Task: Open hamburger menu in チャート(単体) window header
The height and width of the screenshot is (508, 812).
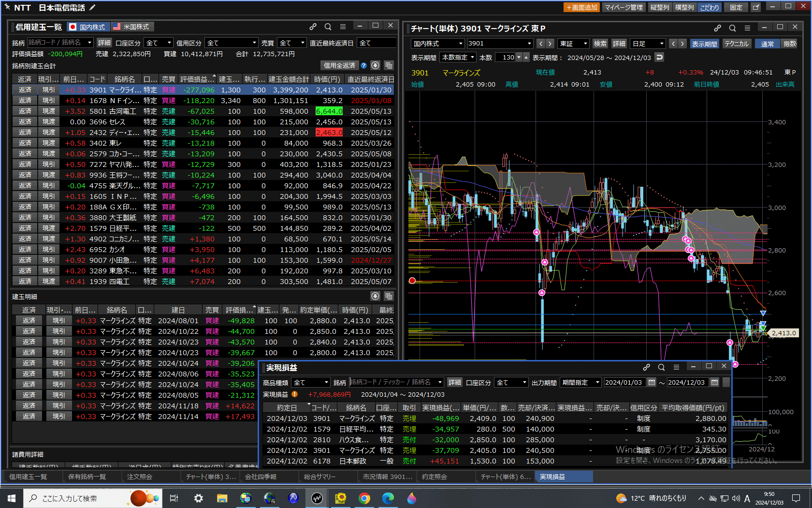Action: [x=747, y=28]
